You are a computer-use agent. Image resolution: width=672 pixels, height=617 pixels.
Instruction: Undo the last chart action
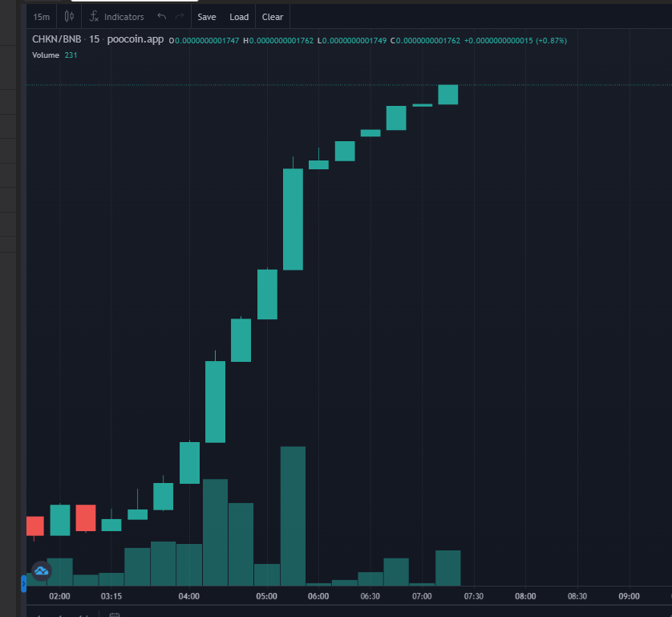tap(161, 16)
